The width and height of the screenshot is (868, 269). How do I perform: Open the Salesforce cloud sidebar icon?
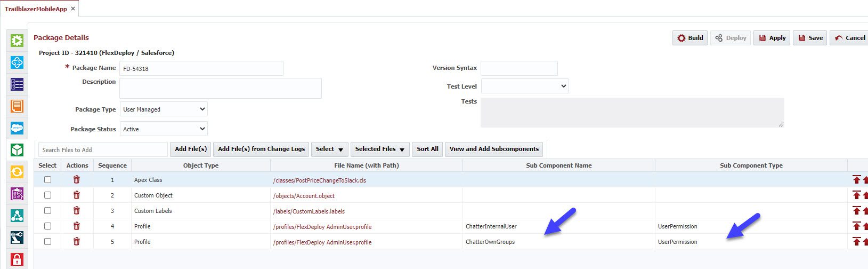pos(17,128)
